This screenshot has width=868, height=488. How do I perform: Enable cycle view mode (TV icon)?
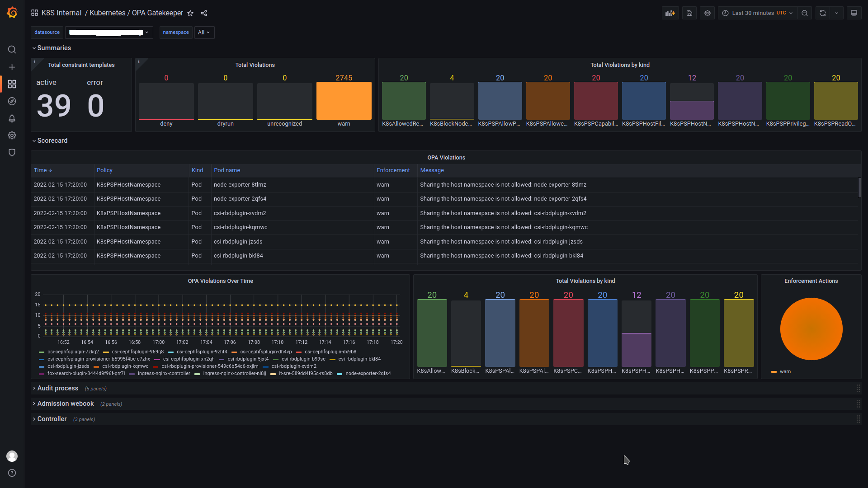(854, 13)
